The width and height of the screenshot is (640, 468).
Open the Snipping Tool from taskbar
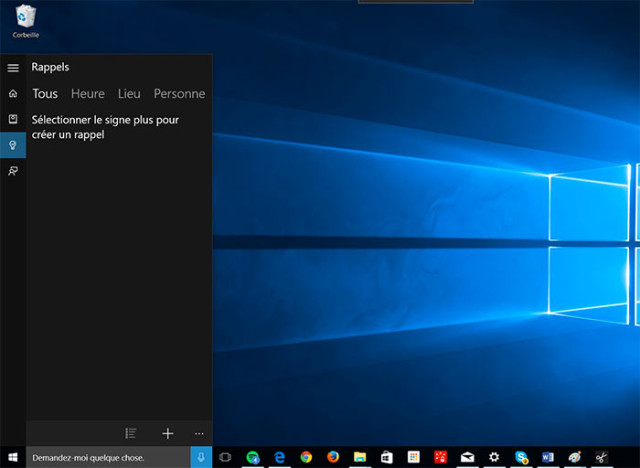[602, 457]
